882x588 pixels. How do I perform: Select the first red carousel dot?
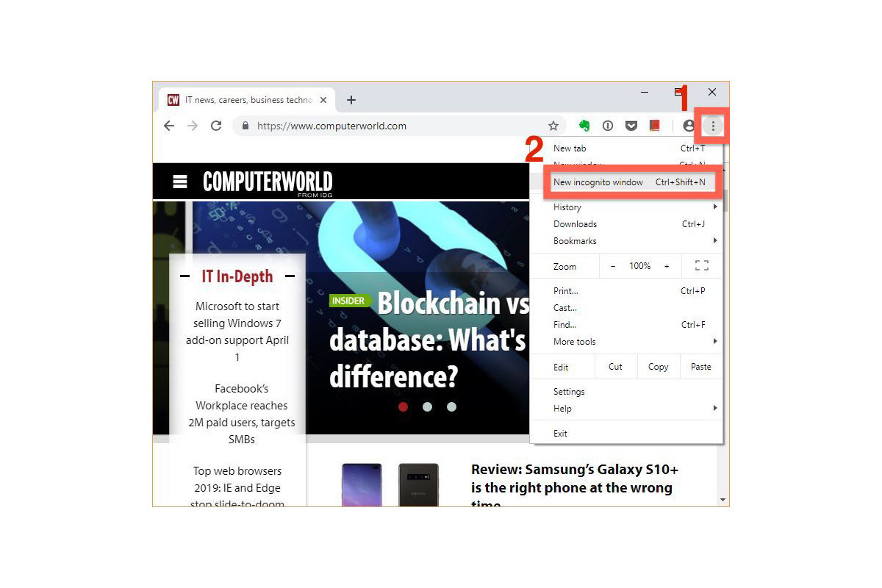[x=404, y=406]
